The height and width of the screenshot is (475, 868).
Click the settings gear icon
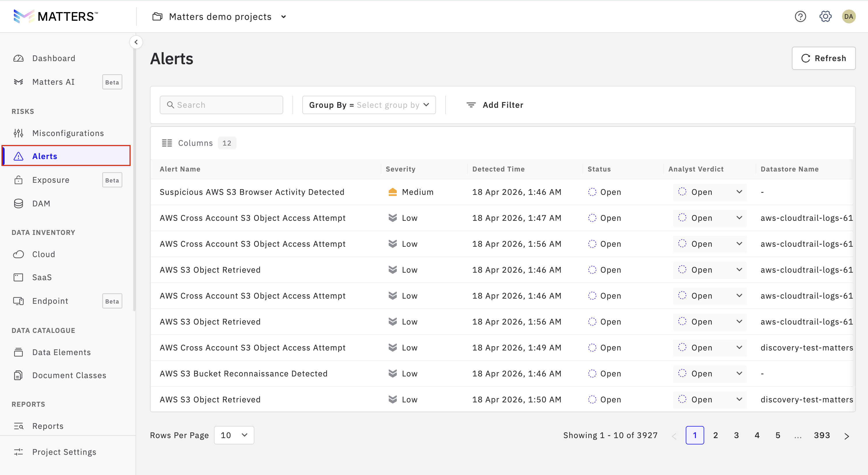[x=825, y=16]
